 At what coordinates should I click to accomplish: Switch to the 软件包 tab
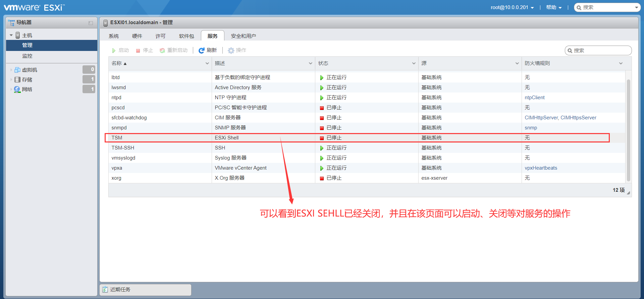point(186,36)
